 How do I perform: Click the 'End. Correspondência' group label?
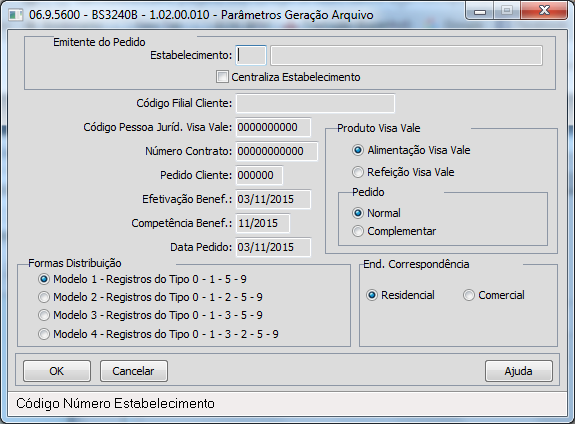coord(416,264)
